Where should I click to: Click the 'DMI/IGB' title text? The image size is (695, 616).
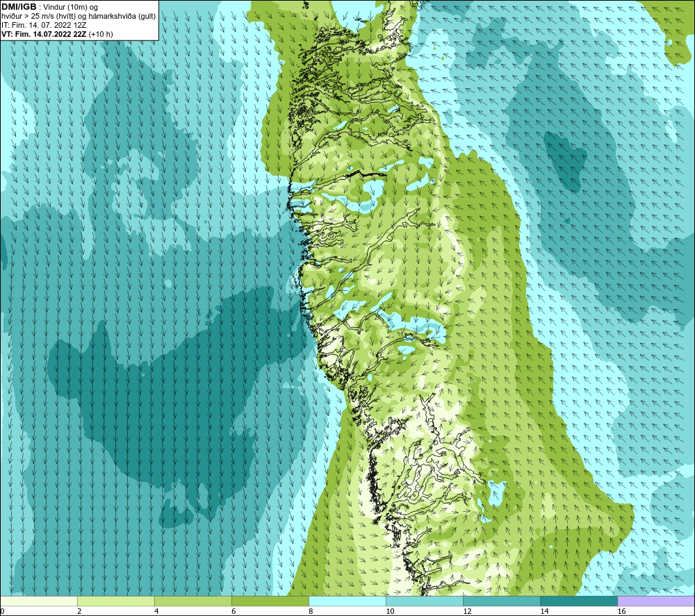pyautogui.click(x=19, y=7)
